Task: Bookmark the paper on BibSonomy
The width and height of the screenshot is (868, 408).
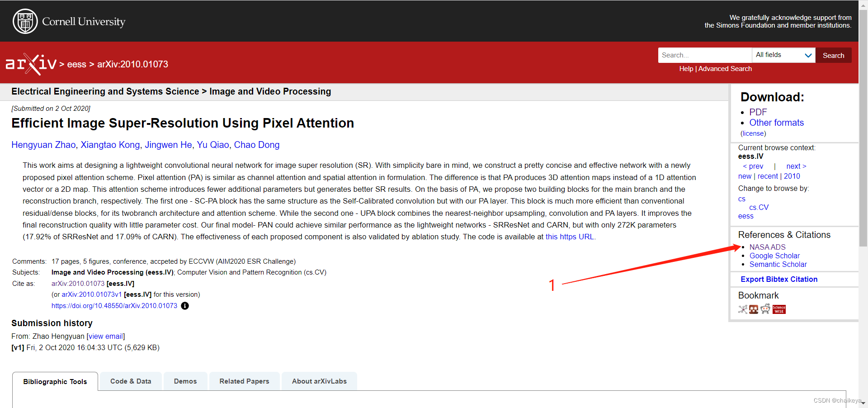Action: (x=743, y=309)
